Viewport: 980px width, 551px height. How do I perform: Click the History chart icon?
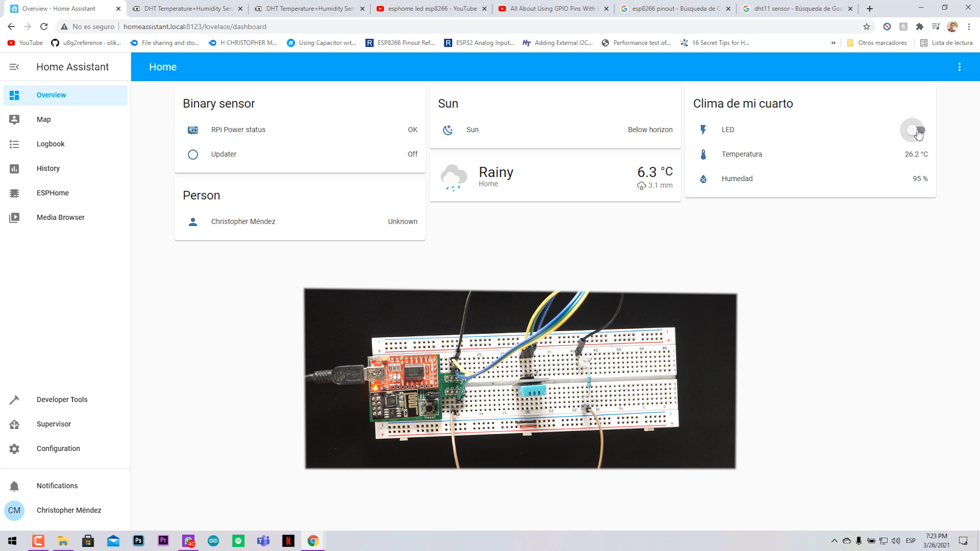coord(14,168)
